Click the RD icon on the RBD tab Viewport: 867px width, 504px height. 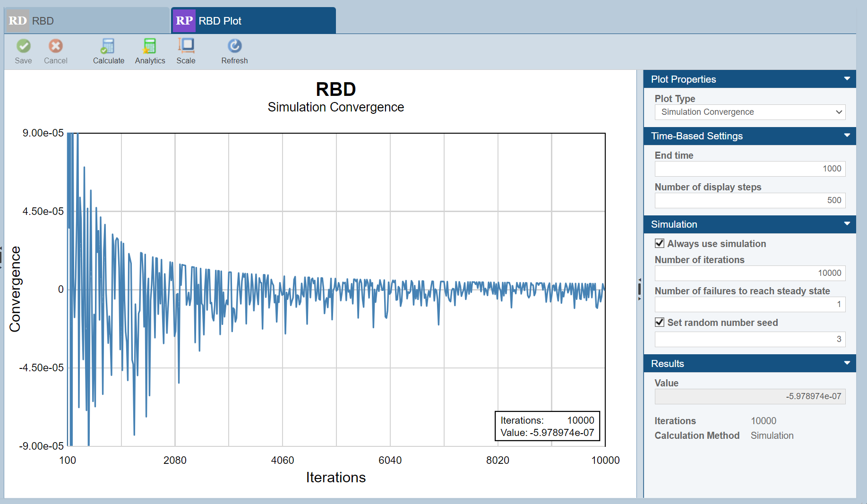click(x=17, y=20)
